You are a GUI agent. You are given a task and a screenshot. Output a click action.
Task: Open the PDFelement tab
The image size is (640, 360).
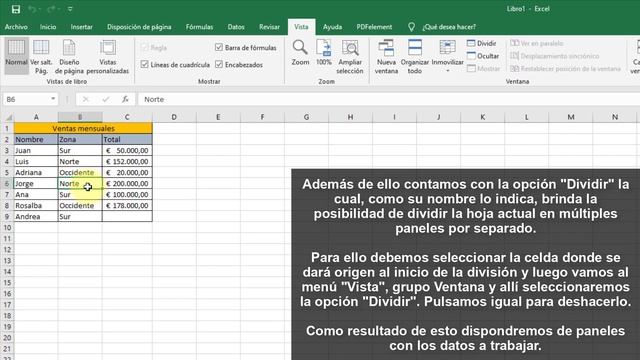pos(374,27)
